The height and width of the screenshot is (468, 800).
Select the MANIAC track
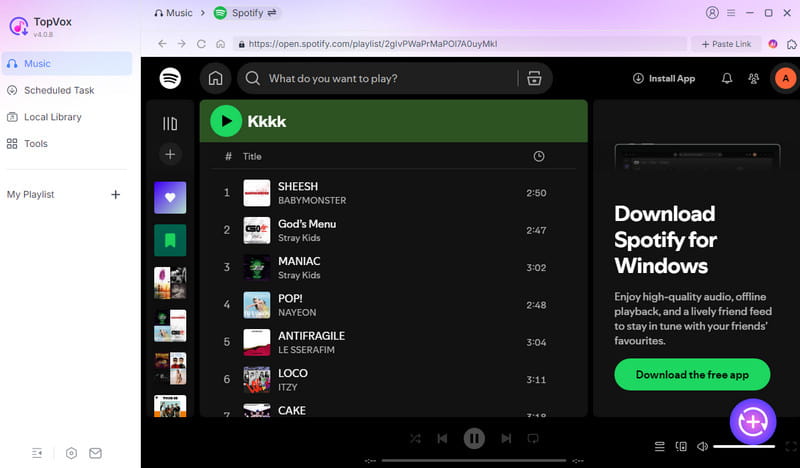393,267
